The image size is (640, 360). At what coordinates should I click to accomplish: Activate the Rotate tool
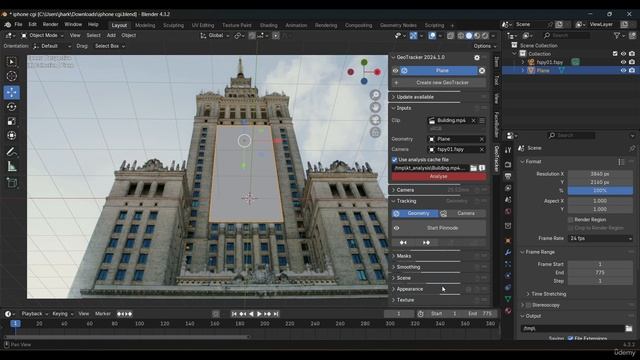[x=11, y=107]
